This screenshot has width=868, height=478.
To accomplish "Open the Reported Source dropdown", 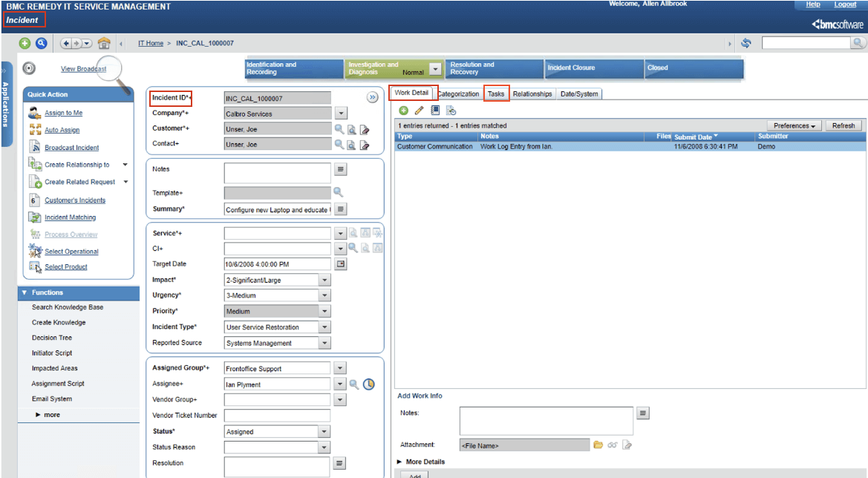I will (325, 343).
